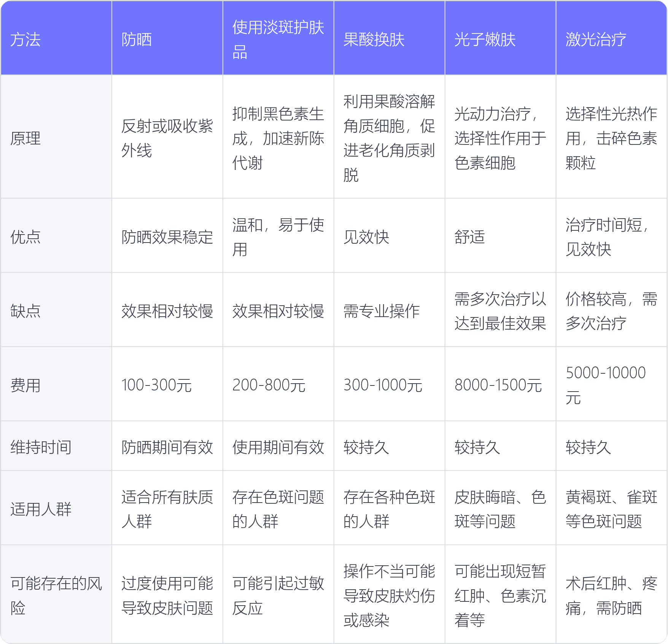Click the 舒适 cell under 光子嫩肤
Viewport: 668px width, 644px height.
pyautogui.click(x=470, y=237)
